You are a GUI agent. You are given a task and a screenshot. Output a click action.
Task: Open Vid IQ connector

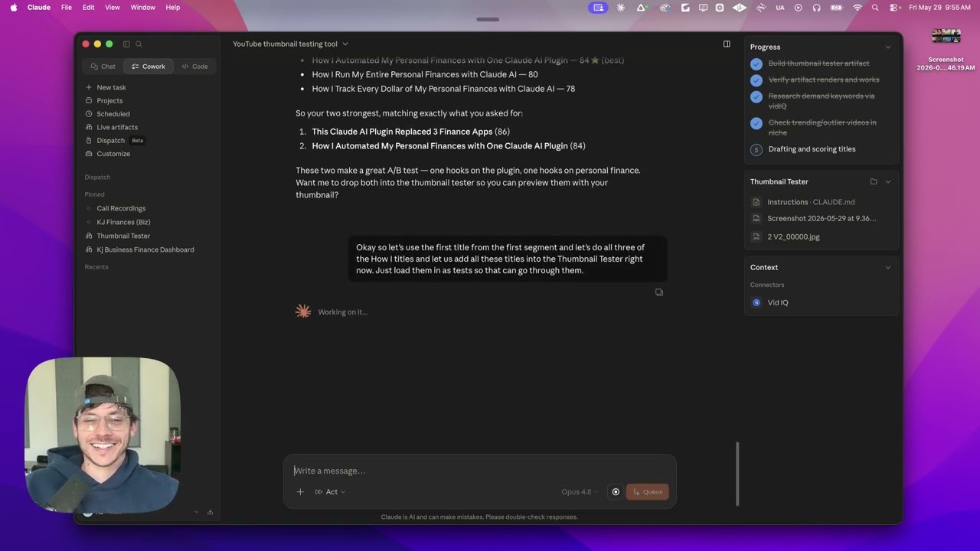(x=778, y=303)
